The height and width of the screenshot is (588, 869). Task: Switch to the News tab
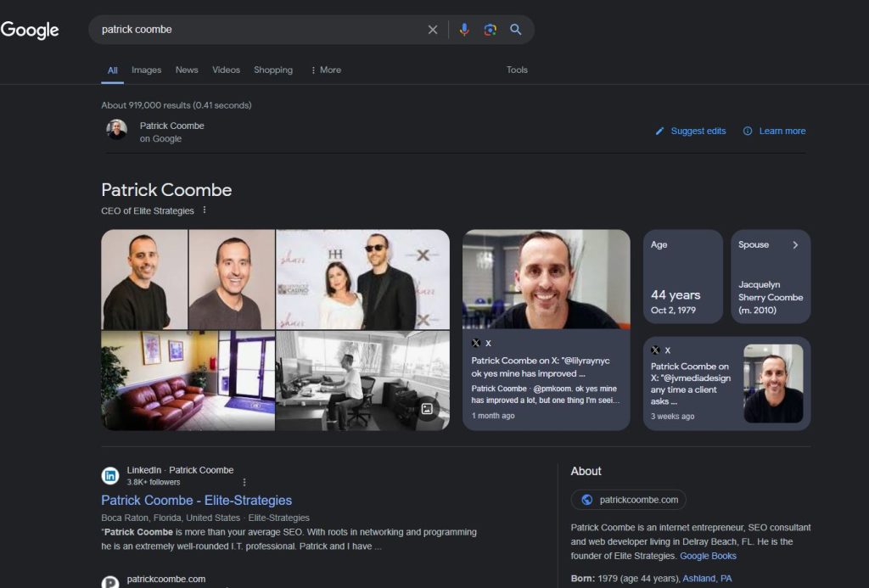(x=187, y=70)
